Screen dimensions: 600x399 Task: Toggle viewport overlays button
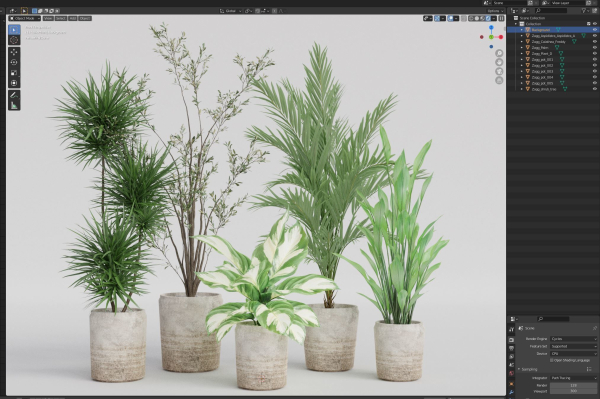point(450,18)
